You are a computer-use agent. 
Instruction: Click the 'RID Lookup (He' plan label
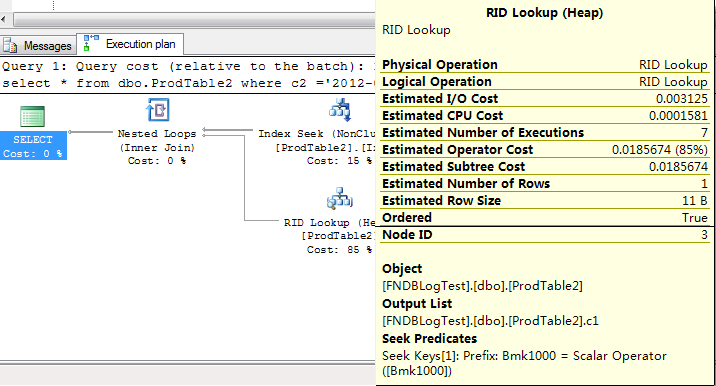point(329,222)
